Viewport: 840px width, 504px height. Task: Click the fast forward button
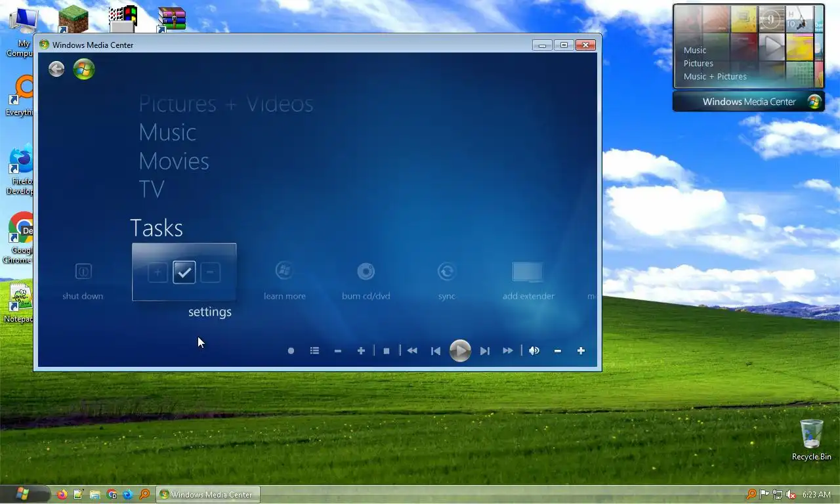point(508,351)
